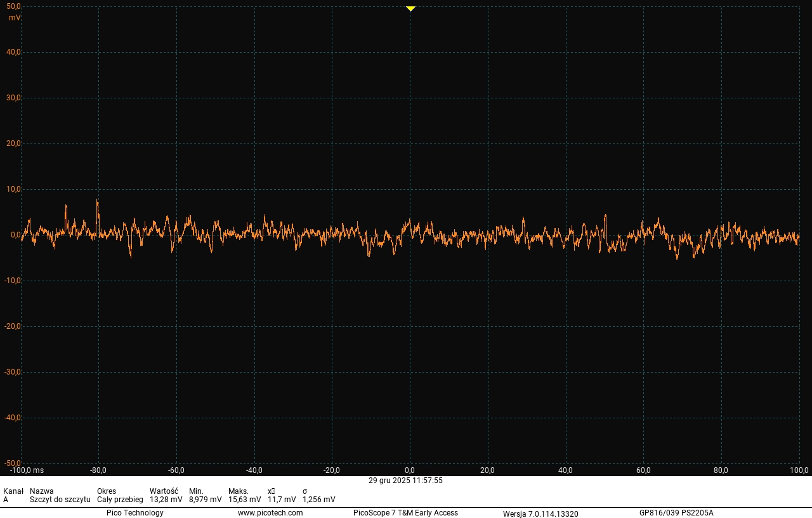Click the -100,0 ms time axis label
812x518 pixels.
(27, 470)
